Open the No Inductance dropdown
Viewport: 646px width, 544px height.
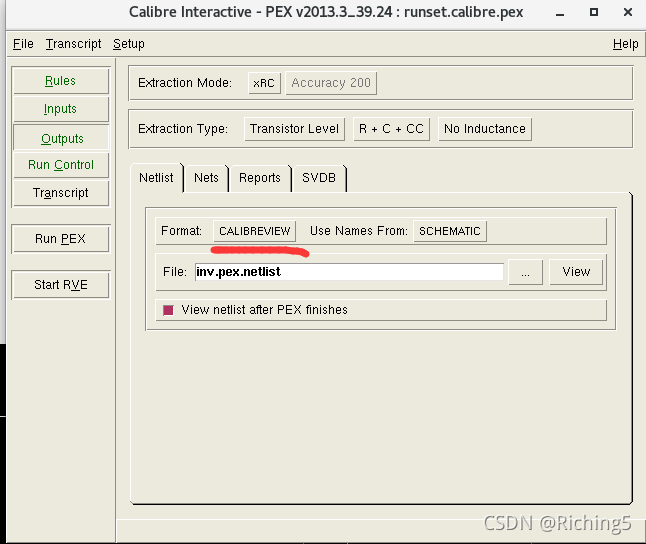click(x=484, y=129)
